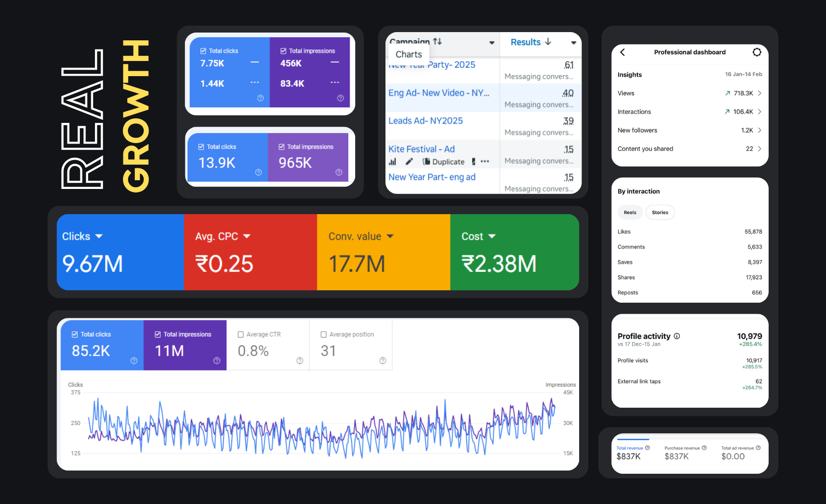This screenshot has width=826, height=504.
Task: Click the edit pencil icon on Kite Festival ad row
Action: point(410,161)
